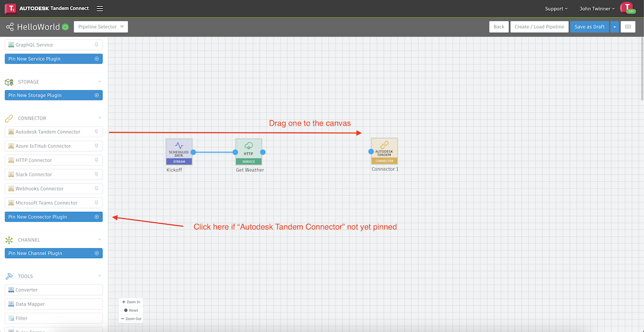Click Save as Draft
This screenshot has height=332, width=644.
590,27
